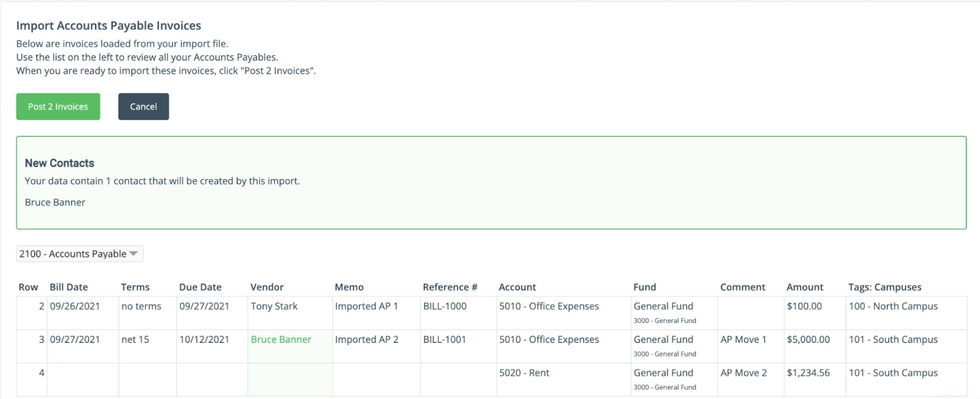The image size is (980, 399).
Task: Click memo Imported AP 2
Action: pyautogui.click(x=367, y=339)
